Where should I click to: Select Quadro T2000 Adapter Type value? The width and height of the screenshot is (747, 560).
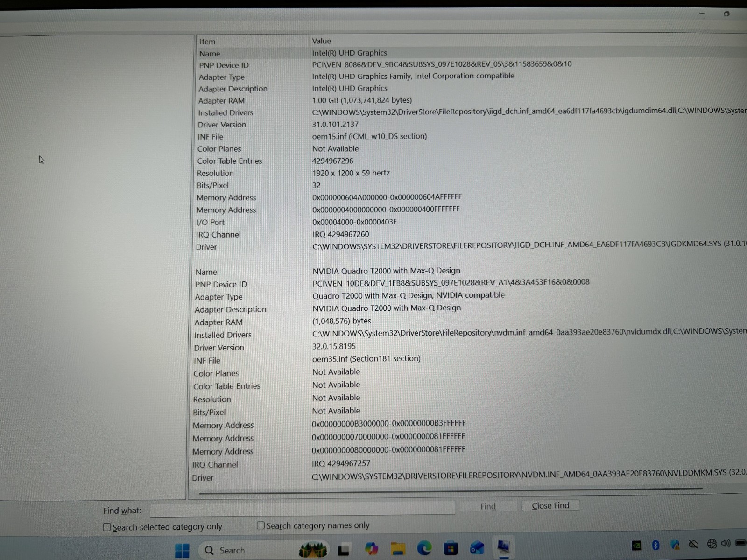tap(408, 295)
